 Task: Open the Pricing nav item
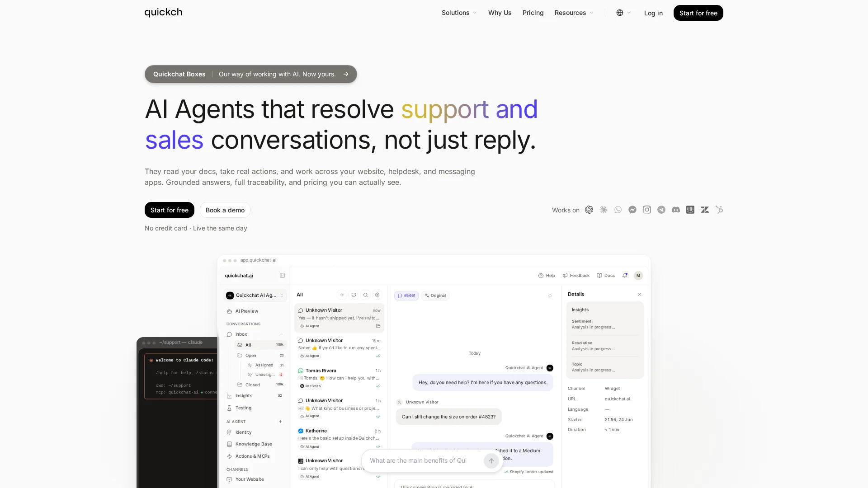pos(533,13)
